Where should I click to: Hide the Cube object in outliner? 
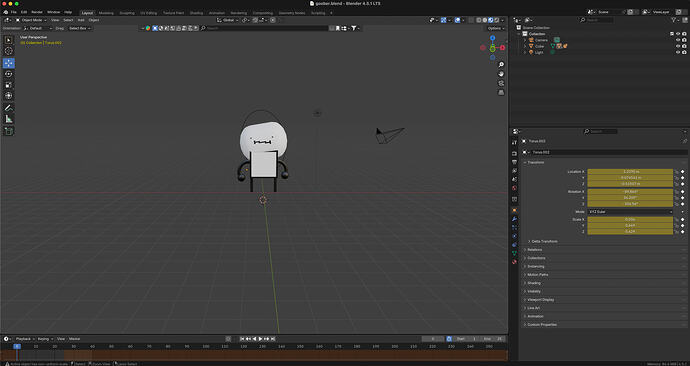[x=678, y=46]
